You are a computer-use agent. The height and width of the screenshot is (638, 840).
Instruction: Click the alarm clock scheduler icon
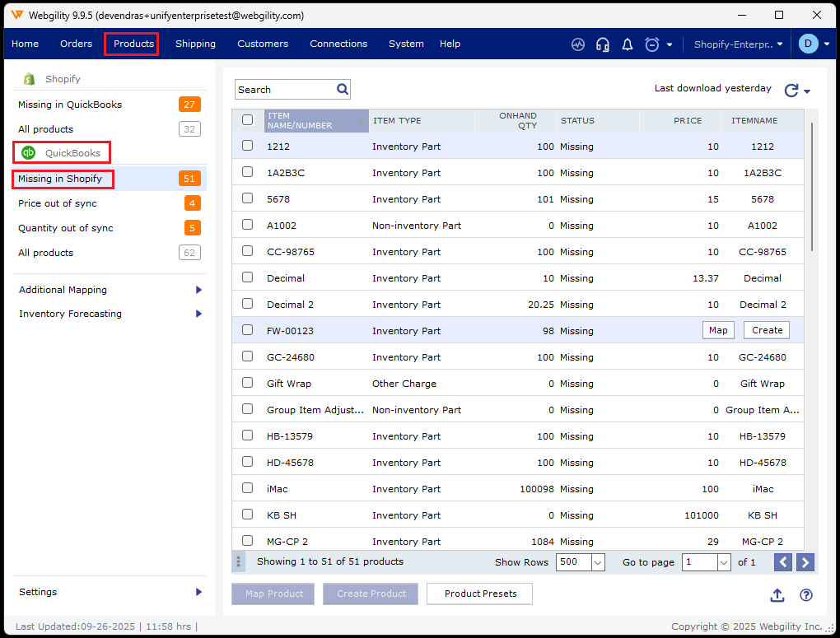(x=652, y=44)
